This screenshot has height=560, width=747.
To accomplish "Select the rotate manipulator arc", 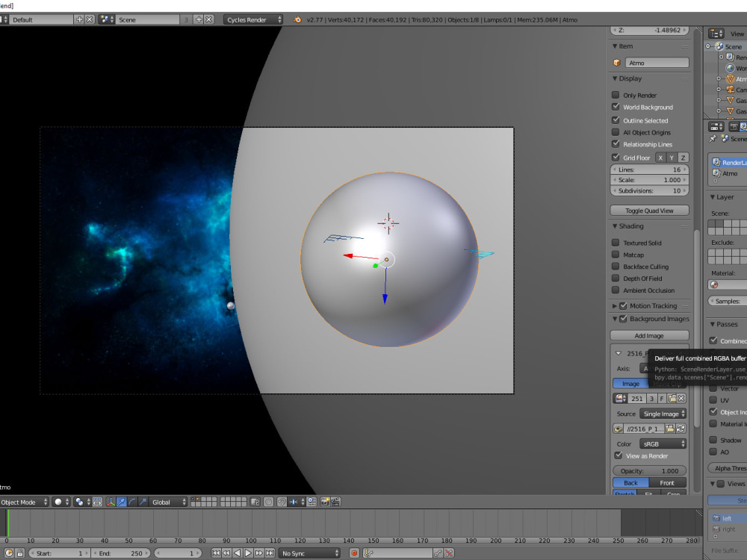I will coord(132,502).
